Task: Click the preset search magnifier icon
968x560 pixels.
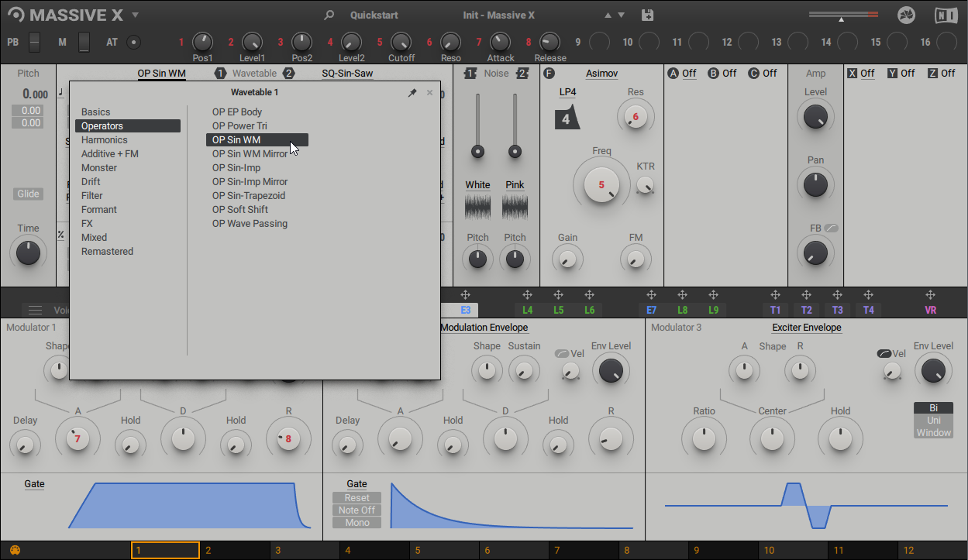Action: point(329,15)
